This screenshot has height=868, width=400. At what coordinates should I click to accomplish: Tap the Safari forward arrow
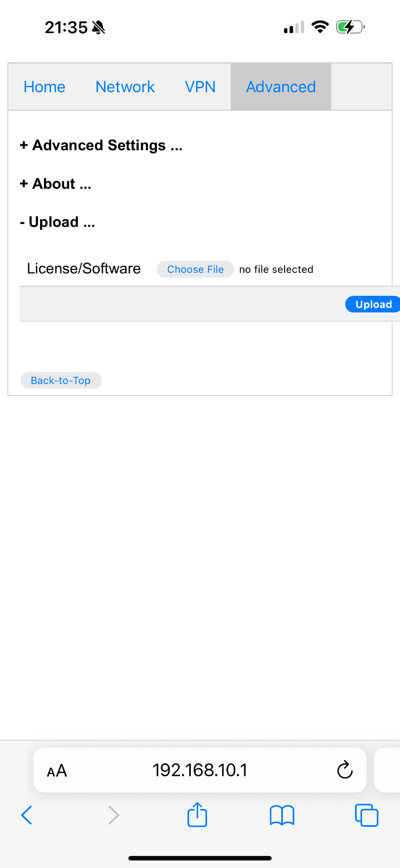pyautogui.click(x=113, y=815)
